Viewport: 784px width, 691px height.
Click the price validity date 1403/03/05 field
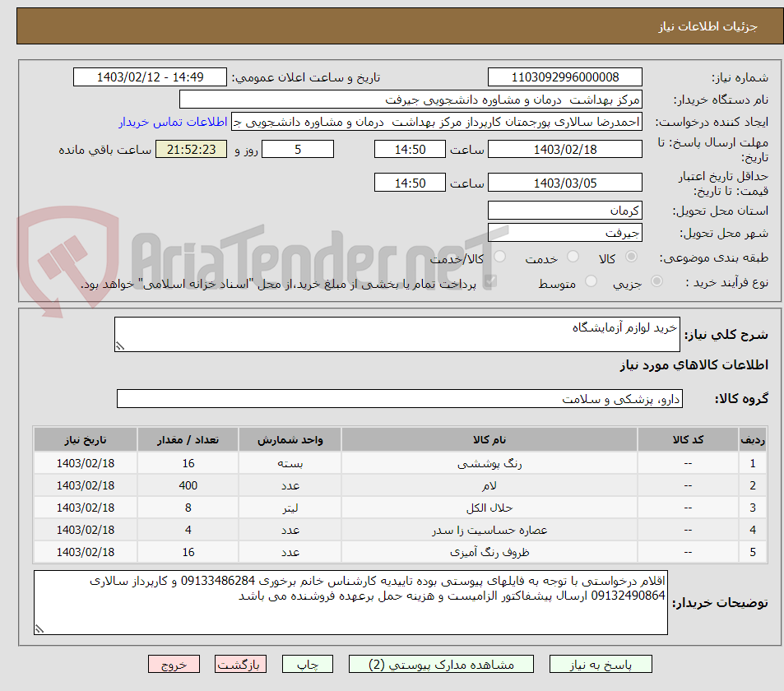(x=565, y=183)
